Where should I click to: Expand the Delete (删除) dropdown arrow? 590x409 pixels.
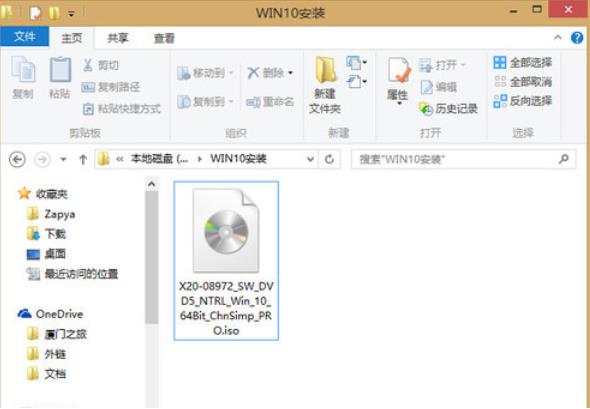[290, 73]
